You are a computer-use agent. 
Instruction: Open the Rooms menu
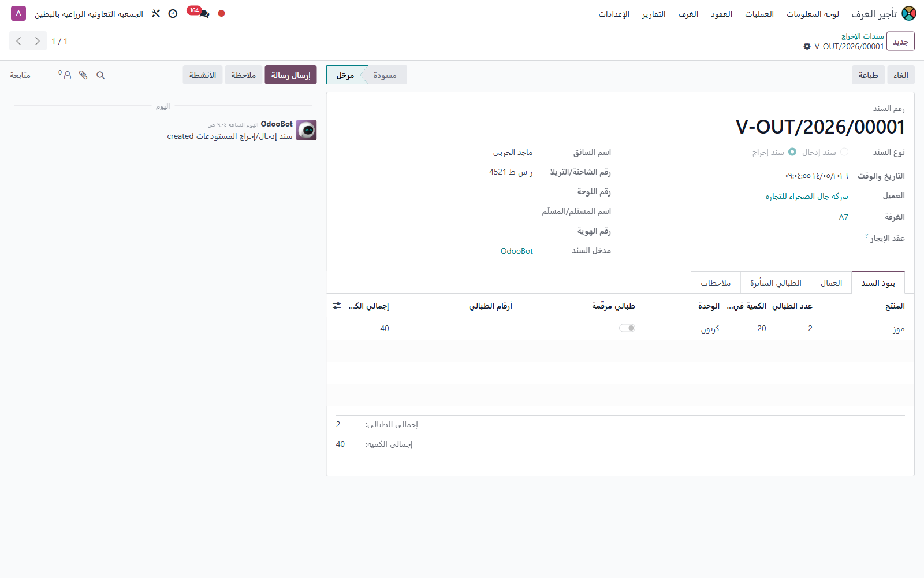point(688,14)
